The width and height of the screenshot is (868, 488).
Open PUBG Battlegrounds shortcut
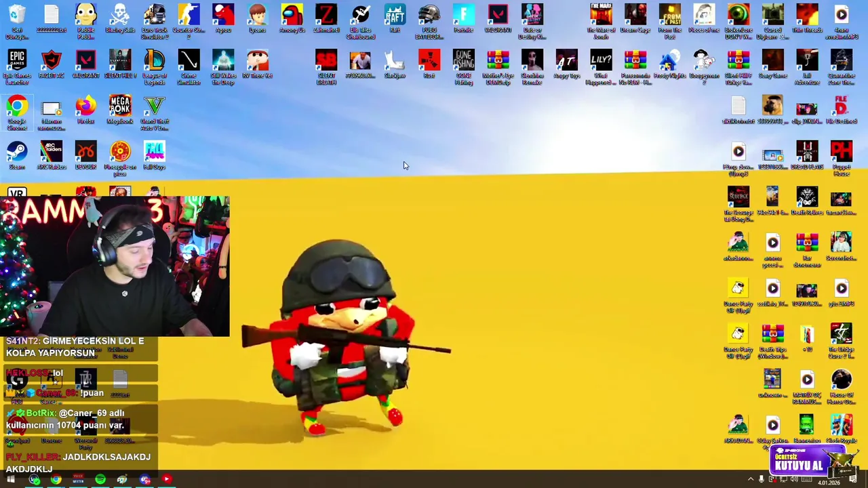[x=429, y=20]
